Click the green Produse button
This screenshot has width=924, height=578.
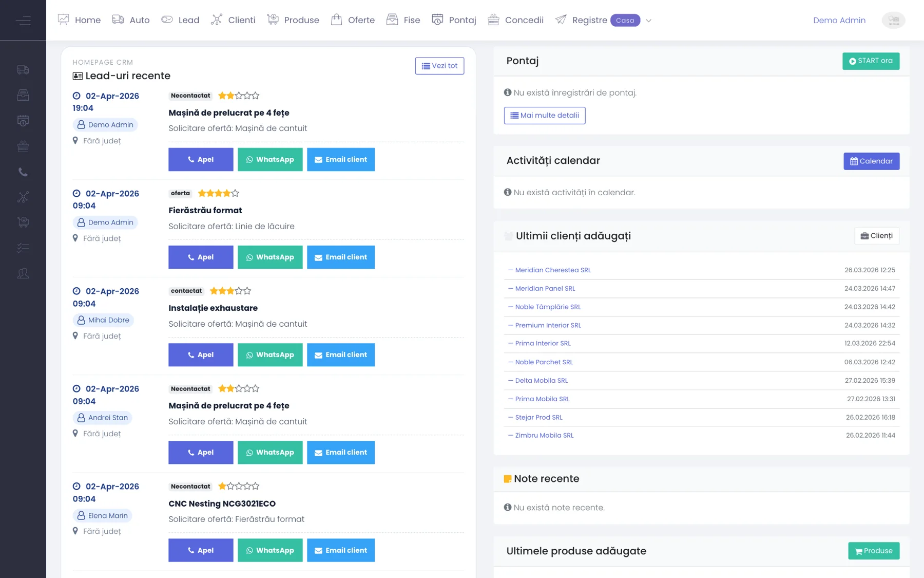click(874, 551)
